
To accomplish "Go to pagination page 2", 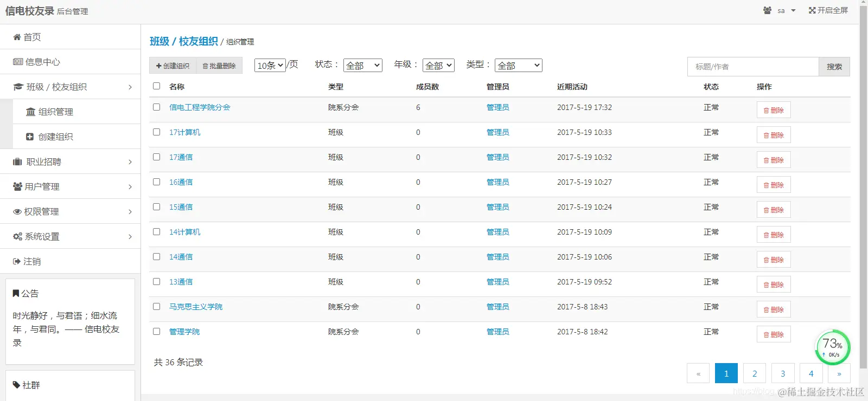I will tap(755, 373).
